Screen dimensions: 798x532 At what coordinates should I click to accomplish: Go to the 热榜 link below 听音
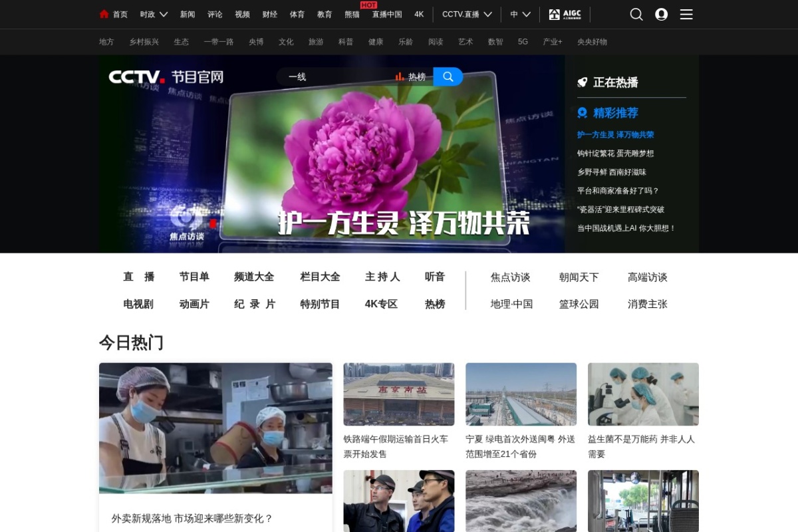coord(435,304)
